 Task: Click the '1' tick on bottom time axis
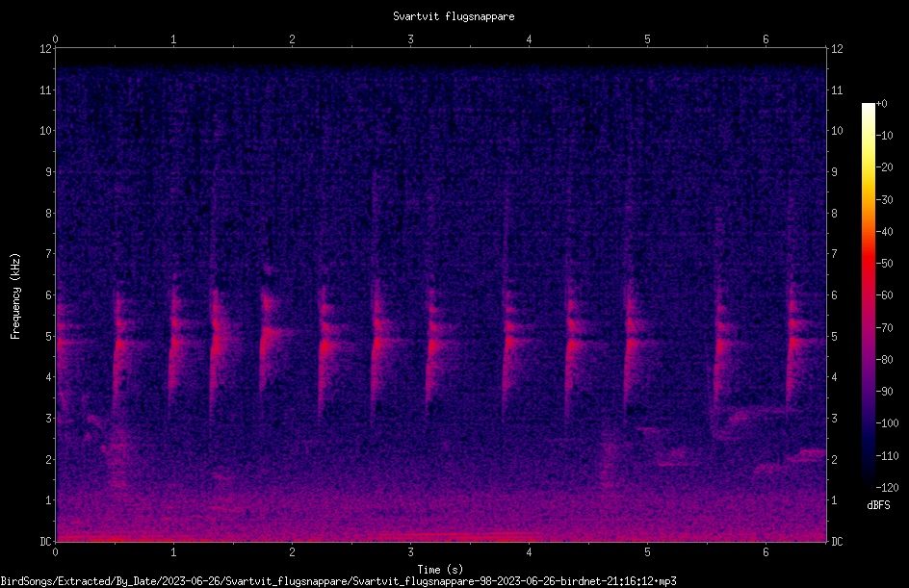173,552
